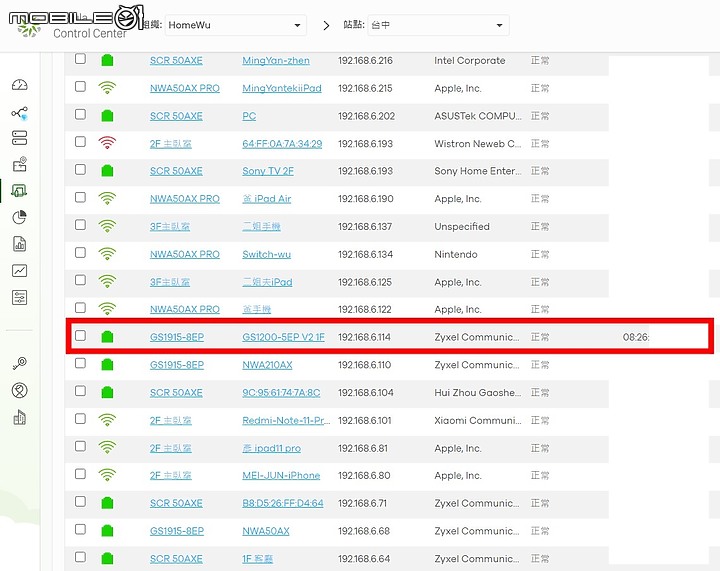This screenshot has width=720, height=571.
Task: Select manufacturer text Unspecified
Action: (x=461, y=227)
